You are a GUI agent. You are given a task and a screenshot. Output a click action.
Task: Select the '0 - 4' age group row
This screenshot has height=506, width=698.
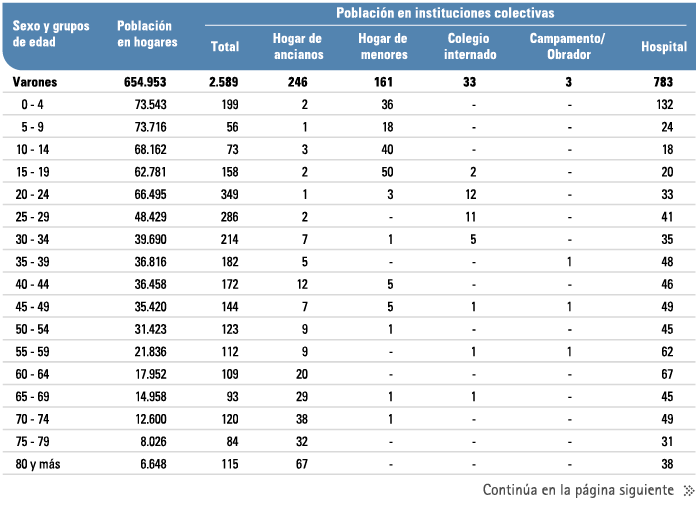pyautogui.click(x=349, y=105)
